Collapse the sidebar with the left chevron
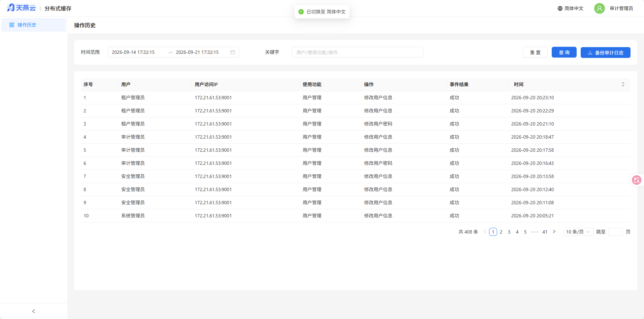 click(x=34, y=311)
